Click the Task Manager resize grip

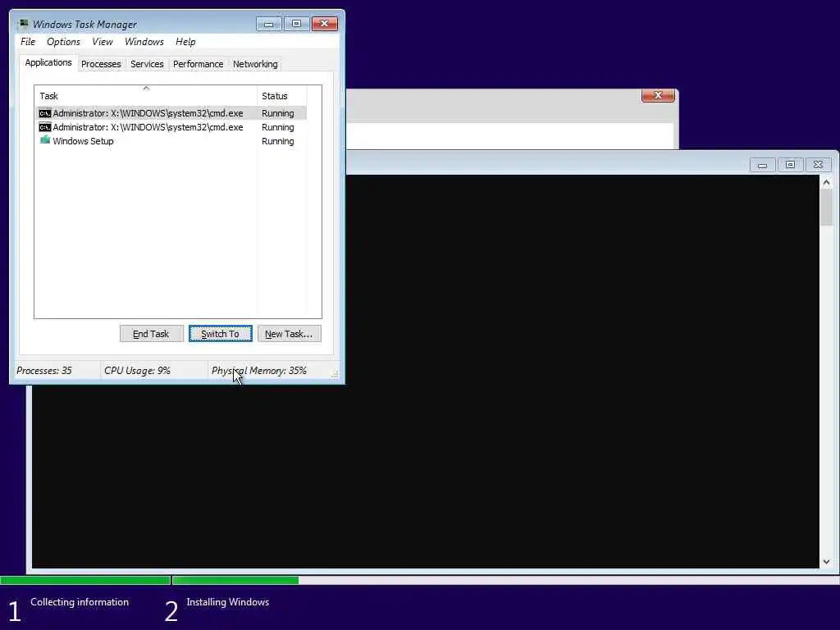pos(335,374)
